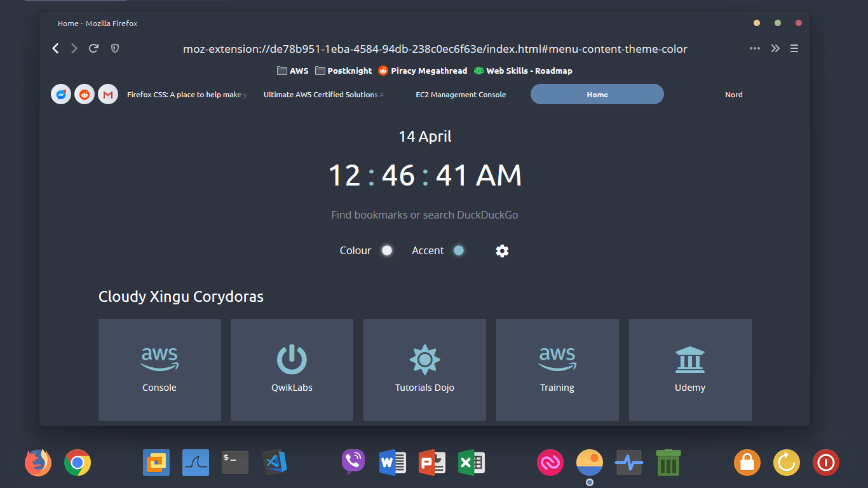Expand the toolbar overflow double-chevron
868x488 pixels.
coord(775,48)
